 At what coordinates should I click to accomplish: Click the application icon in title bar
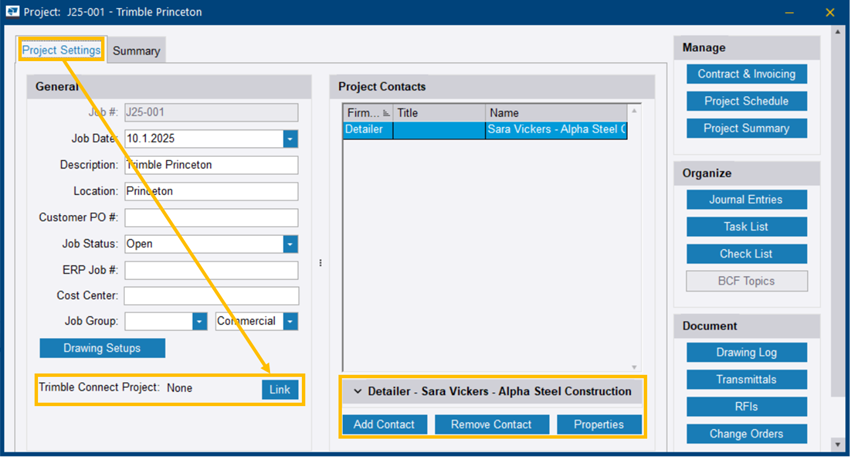pyautogui.click(x=12, y=11)
